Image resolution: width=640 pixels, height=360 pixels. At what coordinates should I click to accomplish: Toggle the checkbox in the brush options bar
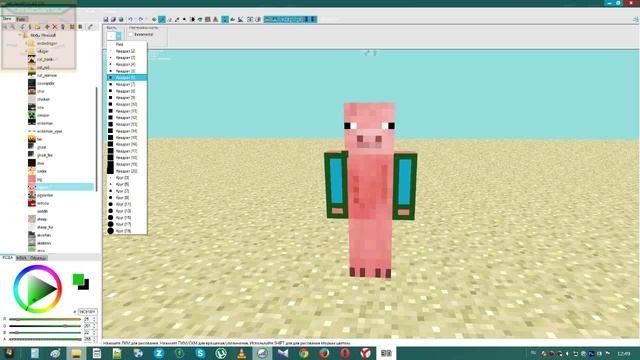(x=131, y=35)
